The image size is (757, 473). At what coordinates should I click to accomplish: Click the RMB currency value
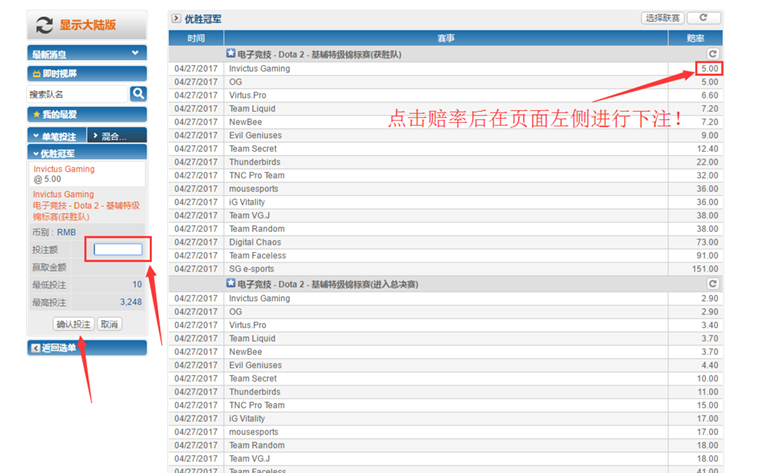click(67, 232)
